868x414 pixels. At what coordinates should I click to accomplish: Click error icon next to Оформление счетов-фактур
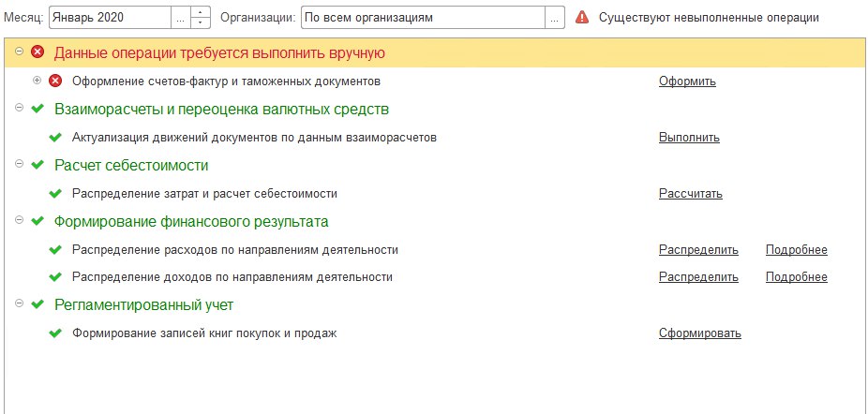click(x=55, y=81)
